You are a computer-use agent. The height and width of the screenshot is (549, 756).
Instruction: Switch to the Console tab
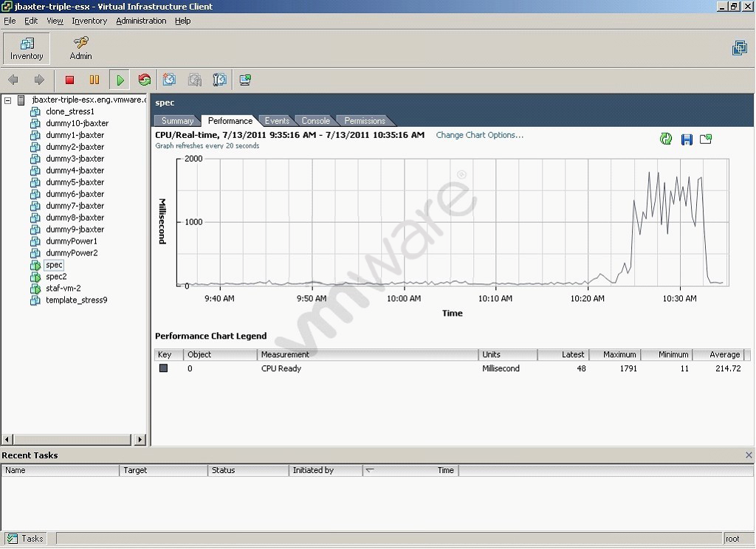(x=316, y=121)
